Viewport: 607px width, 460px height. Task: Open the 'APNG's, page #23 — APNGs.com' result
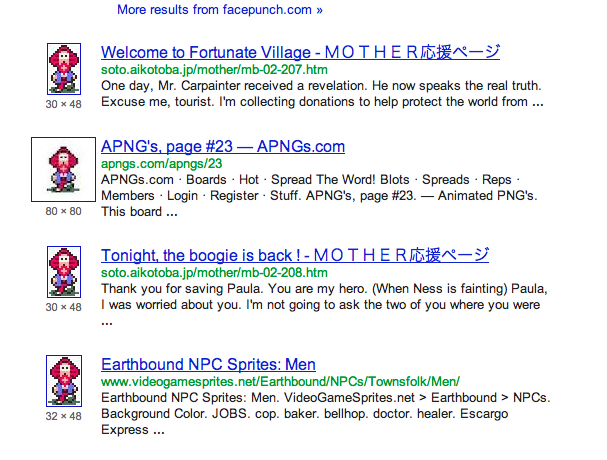tap(223, 146)
